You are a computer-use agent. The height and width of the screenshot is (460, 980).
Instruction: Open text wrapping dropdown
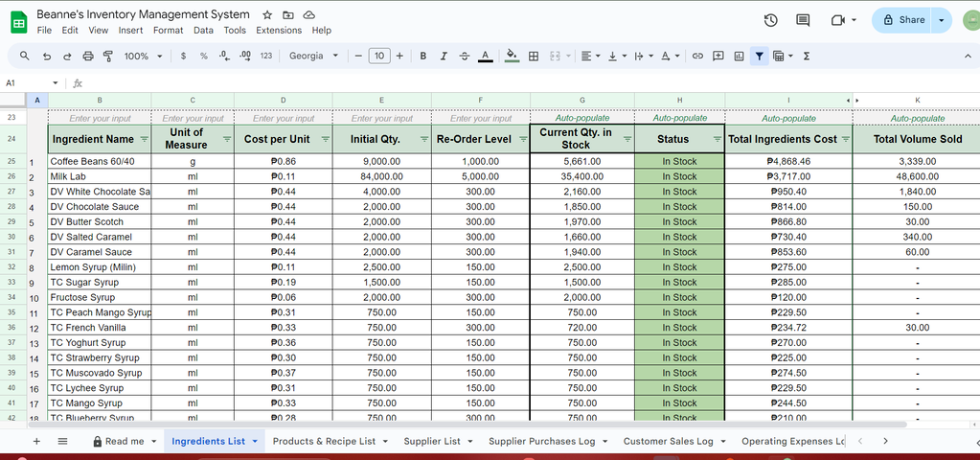point(643,57)
